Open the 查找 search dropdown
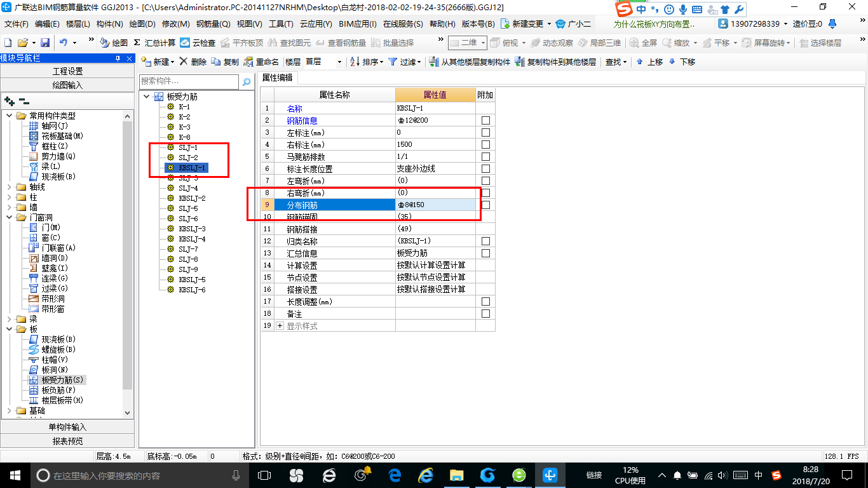Screen dimensions: 868x488 point(616,62)
